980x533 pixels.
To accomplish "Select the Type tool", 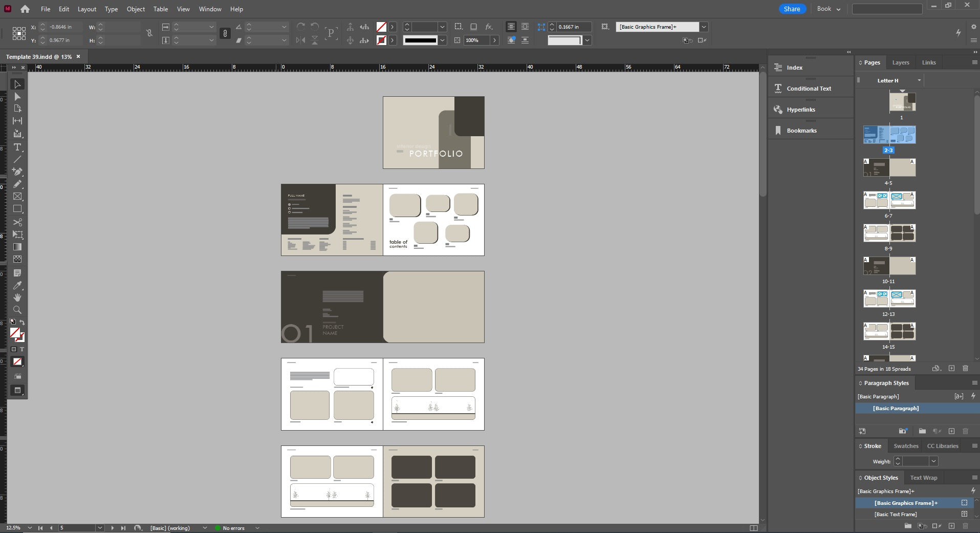I will click(17, 147).
